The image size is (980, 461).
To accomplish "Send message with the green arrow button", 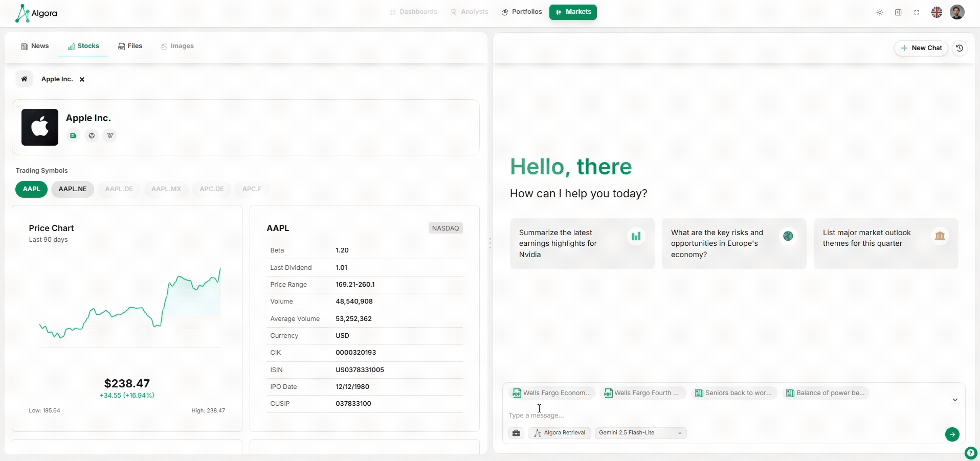I will pyautogui.click(x=952, y=434).
